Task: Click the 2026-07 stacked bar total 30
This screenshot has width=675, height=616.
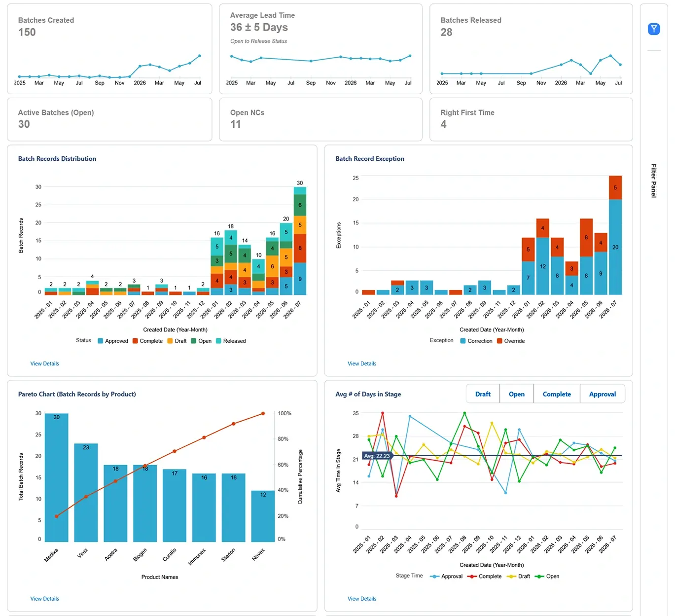Action: click(x=300, y=183)
